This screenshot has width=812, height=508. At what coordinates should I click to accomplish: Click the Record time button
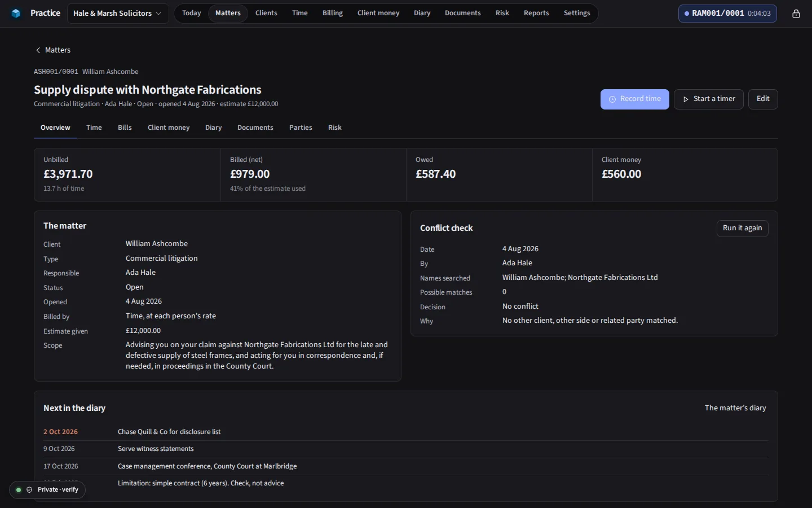pyautogui.click(x=635, y=99)
